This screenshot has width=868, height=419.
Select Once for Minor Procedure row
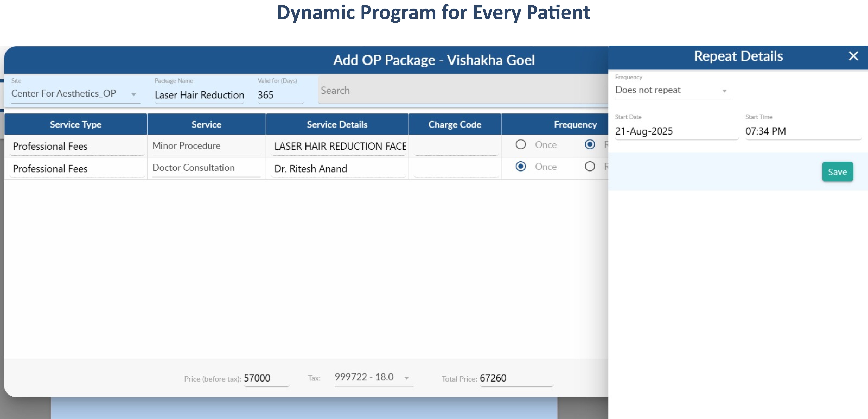tap(521, 145)
